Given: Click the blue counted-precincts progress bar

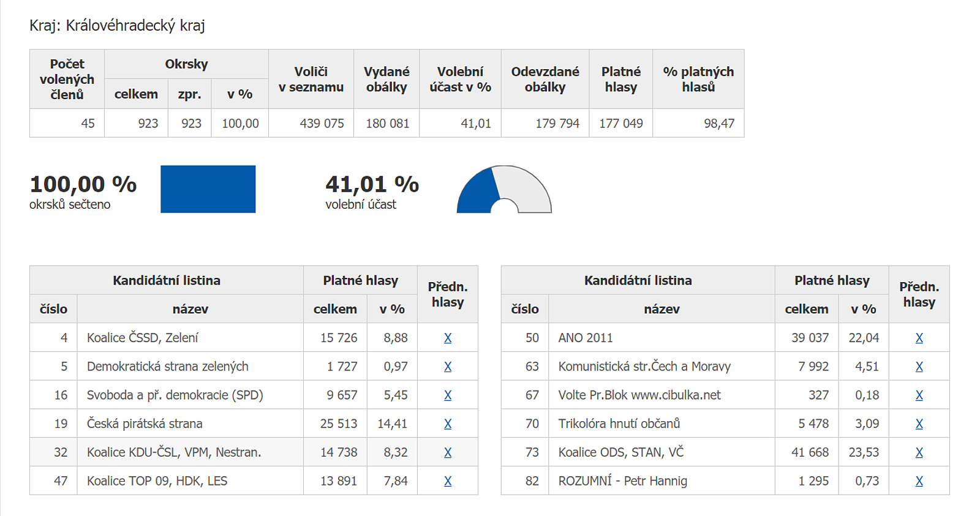Looking at the screenshot, I should [208, 189].
